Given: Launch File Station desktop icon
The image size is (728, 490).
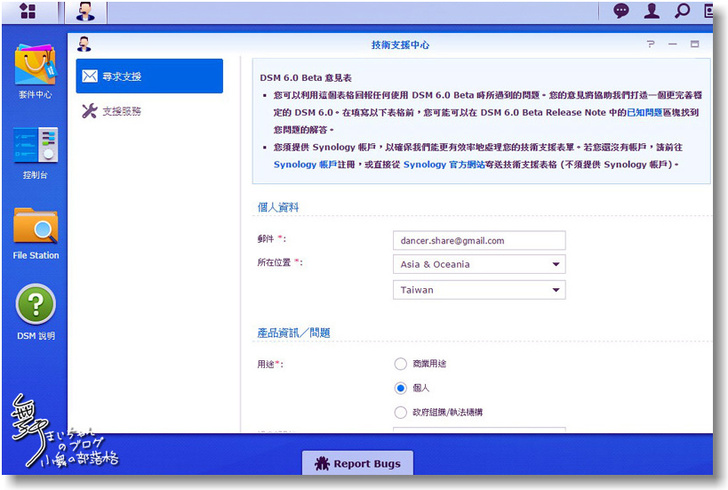Looking at the screenshot, I should point(36,234).
